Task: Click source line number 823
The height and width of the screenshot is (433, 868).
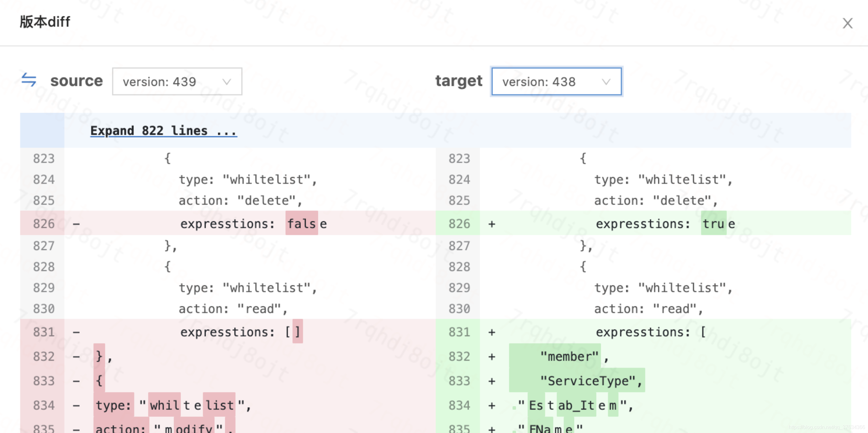Action: tap(44, 158)
